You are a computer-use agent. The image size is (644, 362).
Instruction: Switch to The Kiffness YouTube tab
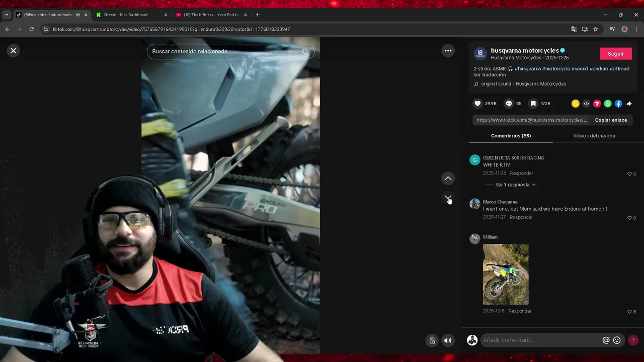tap(211, 15)
